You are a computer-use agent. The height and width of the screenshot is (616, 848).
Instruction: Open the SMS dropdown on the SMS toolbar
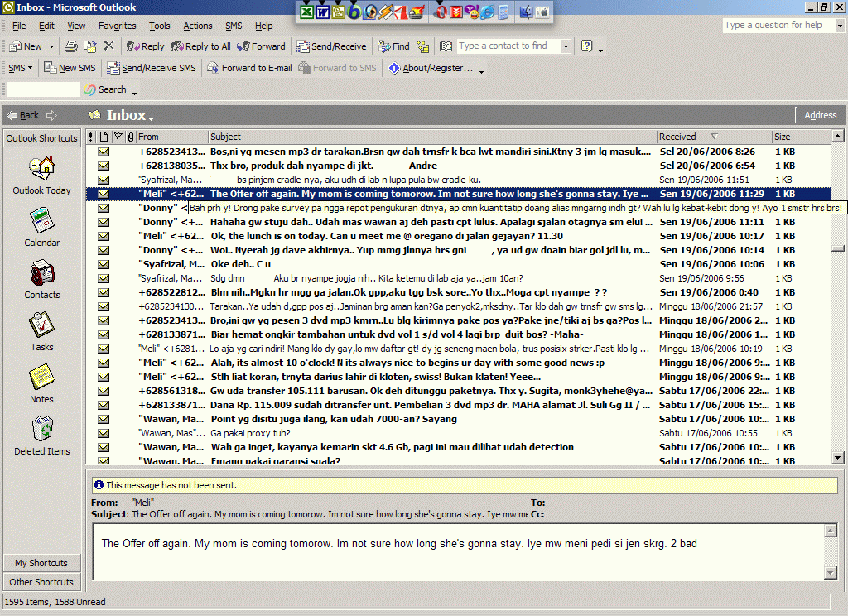click(x=20, y=68)
